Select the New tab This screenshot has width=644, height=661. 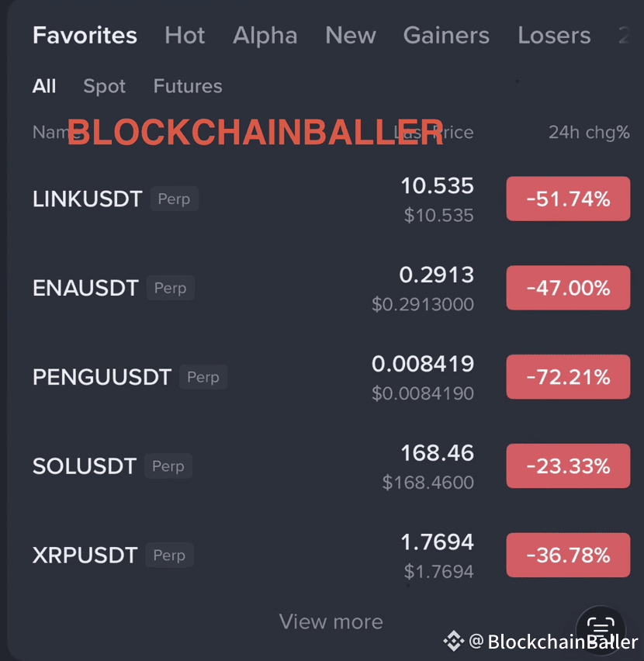351,36
